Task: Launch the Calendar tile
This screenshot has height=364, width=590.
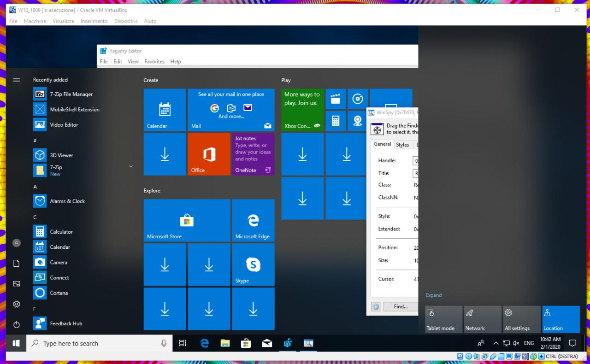Action: (x=165, y=110)
